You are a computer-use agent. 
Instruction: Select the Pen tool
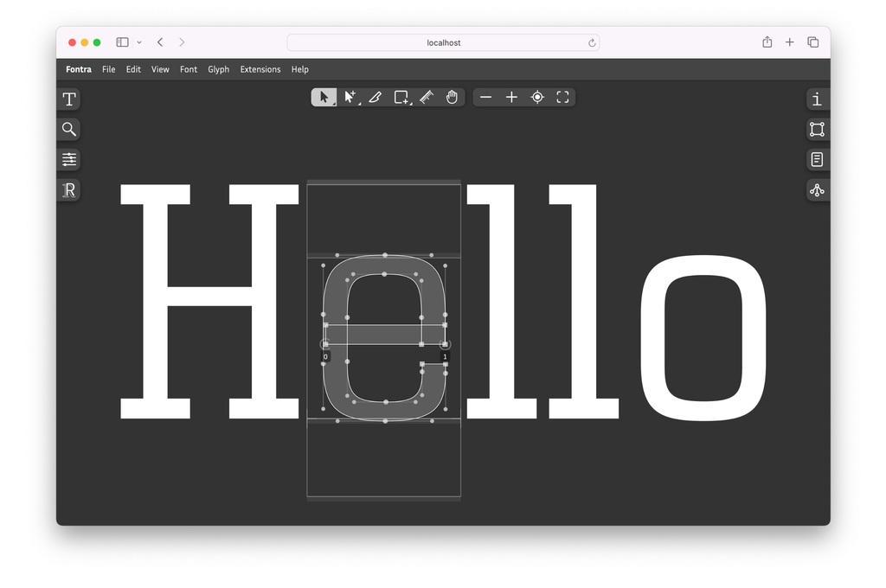click(375, 97)
